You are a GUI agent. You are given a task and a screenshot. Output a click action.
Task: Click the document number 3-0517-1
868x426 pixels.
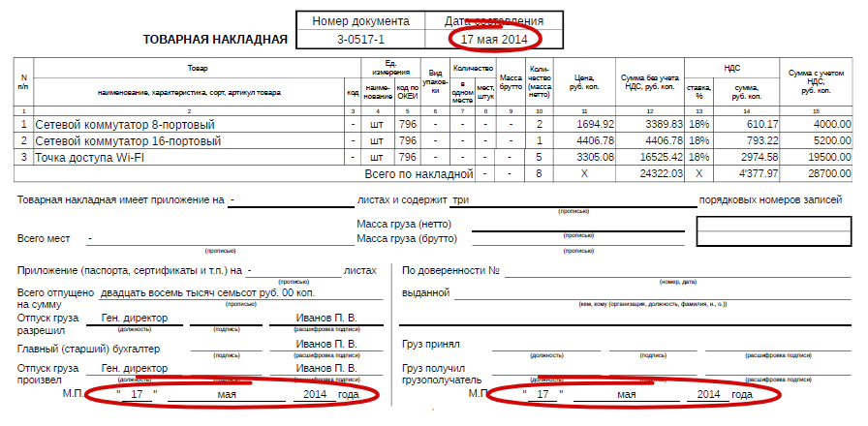pos(359,40)
